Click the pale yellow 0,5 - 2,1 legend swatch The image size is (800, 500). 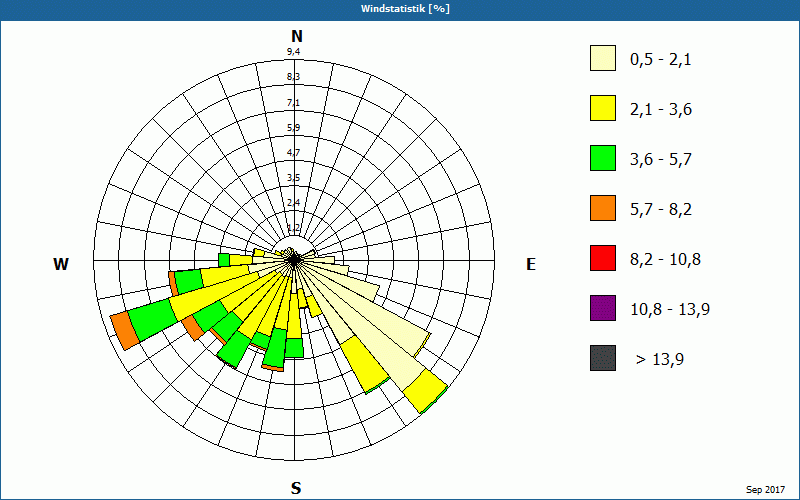pyautogui.click(x=603, y=58)
